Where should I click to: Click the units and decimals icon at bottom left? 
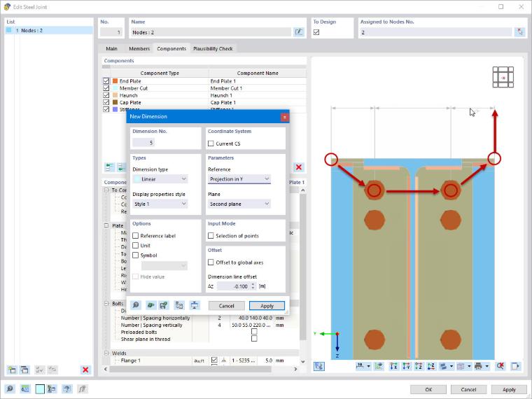(x=25, y=389)
